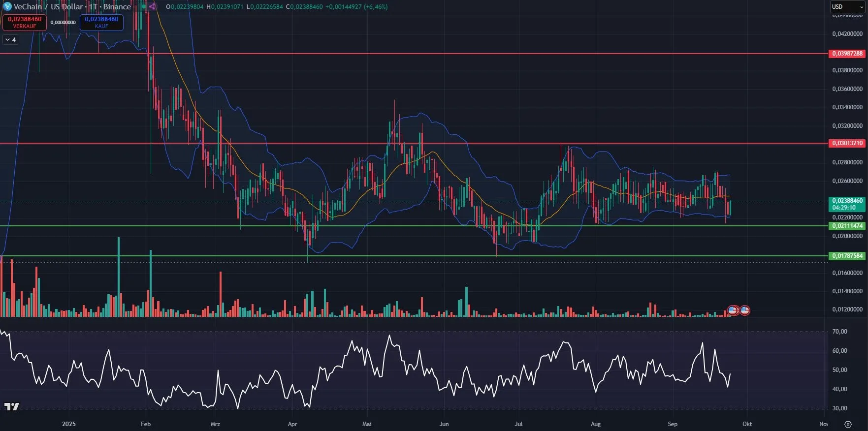Click the rightmost US flag economic event icon
868x431 pixels.
coord(745,310)
